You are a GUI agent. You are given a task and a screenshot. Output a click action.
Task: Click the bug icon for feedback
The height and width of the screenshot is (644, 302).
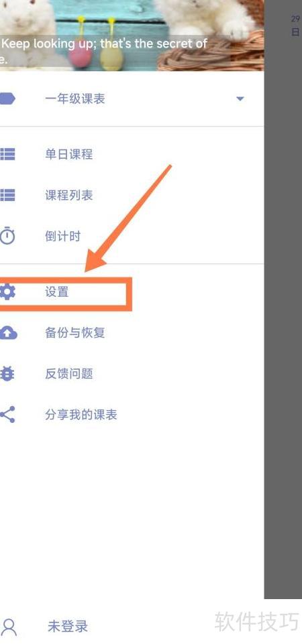point(7,374)
